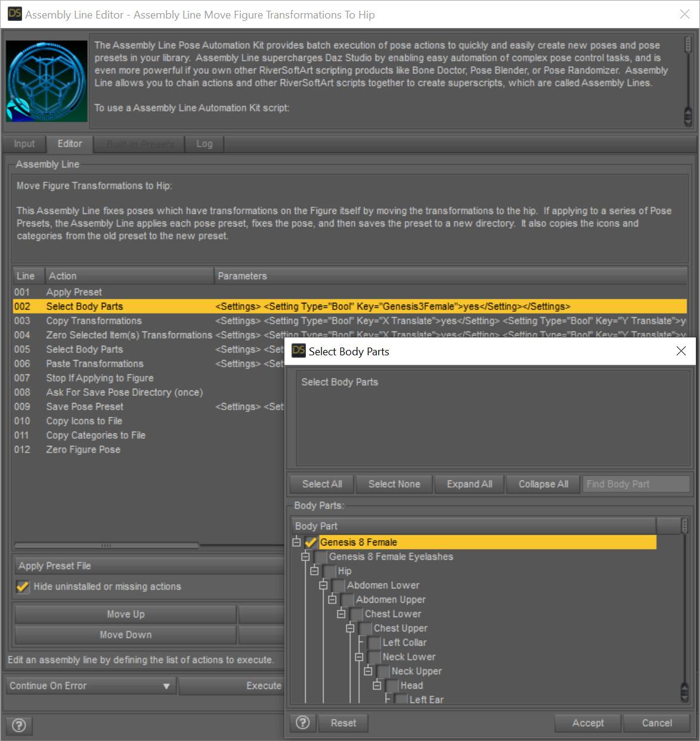700x741 pixels.
Task: Open the Log tab
Action: 205,144
